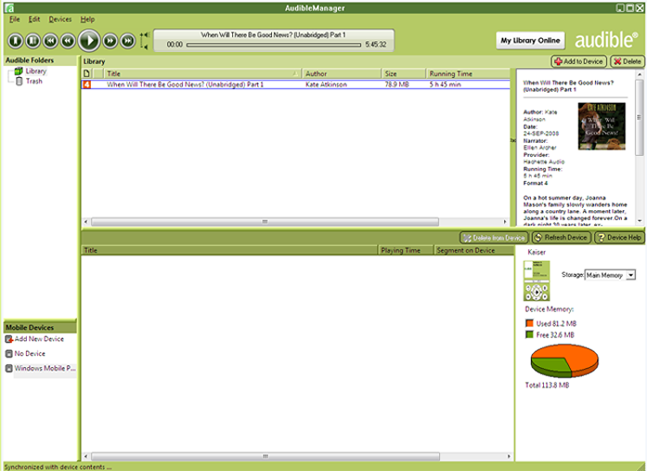Click 'Total 113.8 MB' text
Screen dimensions: 647x471
547,385
